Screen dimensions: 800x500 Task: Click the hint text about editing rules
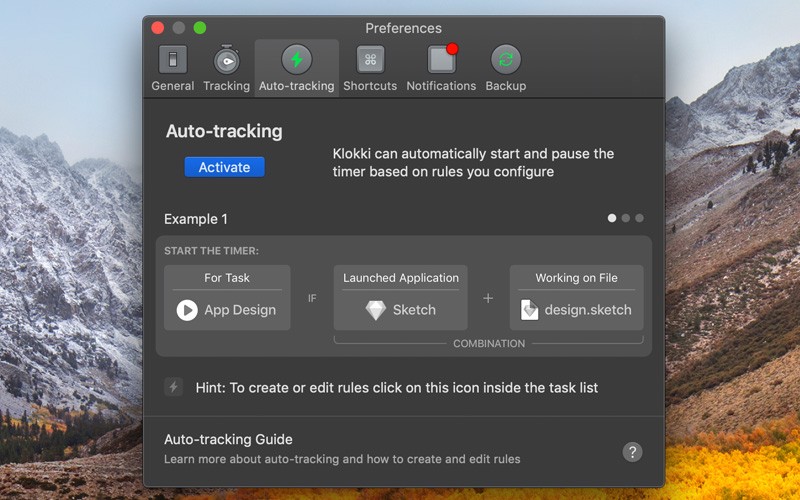[396, 388]
